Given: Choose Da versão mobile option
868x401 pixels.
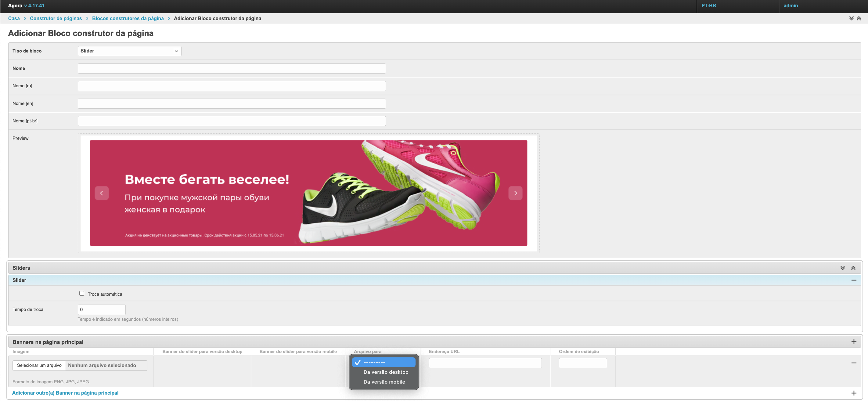Looking at the screenshot, I should pos(384,382).
